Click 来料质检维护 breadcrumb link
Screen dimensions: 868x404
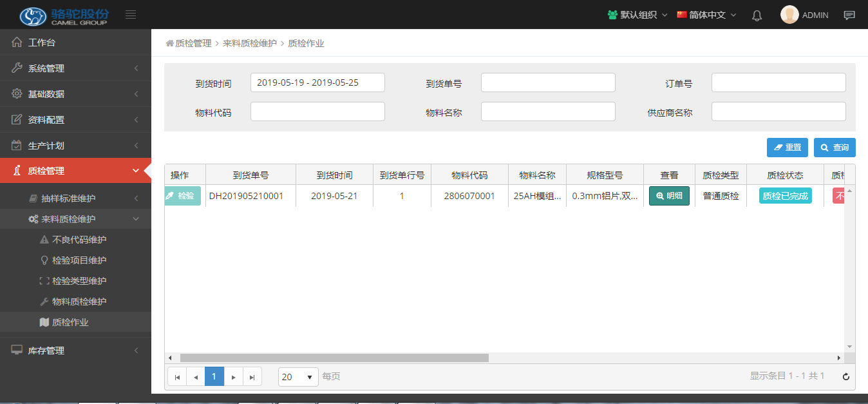click(x=250, y=44)
